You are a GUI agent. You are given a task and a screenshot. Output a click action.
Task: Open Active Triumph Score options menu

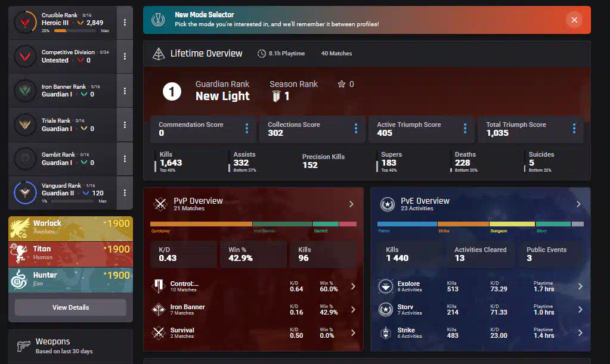(x=465, y=129)
